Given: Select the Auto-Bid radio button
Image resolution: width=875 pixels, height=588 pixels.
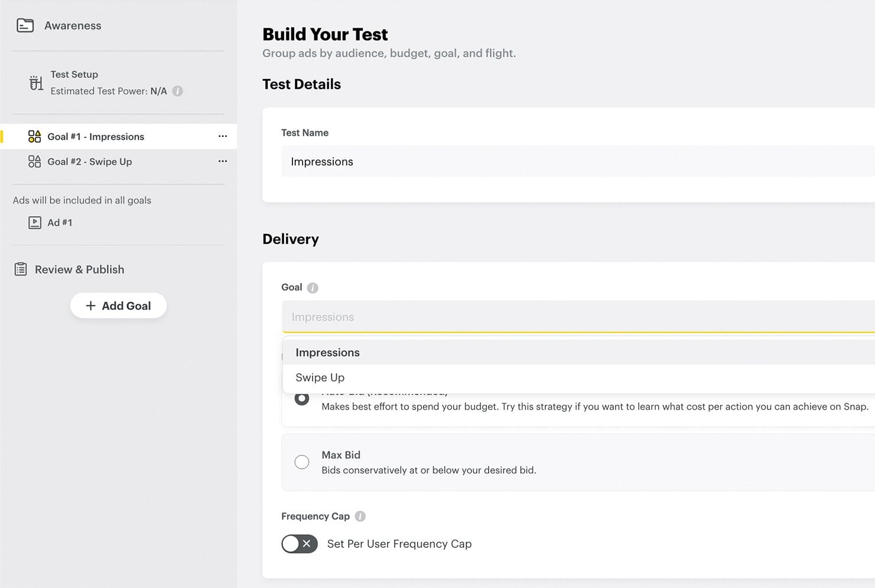Looking at the screenshot, I should (x=302, y=398).
